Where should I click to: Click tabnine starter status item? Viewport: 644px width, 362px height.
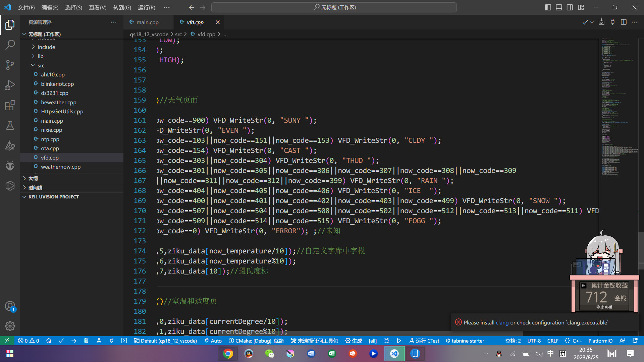[x=465, y=341]
